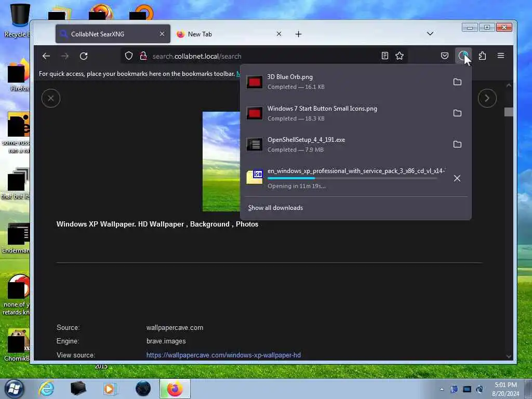Click the black box icon on taskbar
Image resolution: width=532 pixels, height=399 pixels.
pyautogui.click(x=78, y=389)
